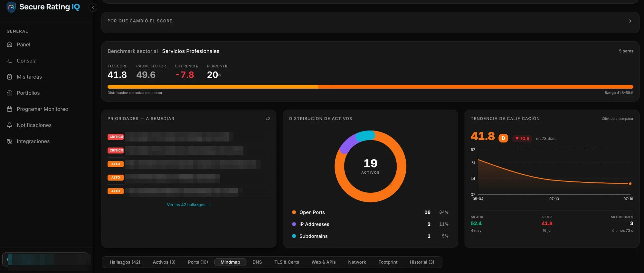Image resolution: width=644 pixels, height=273 pixels.
Task: Click the Secure Rating IQ shield logo
Action: (x=11, y=7)
